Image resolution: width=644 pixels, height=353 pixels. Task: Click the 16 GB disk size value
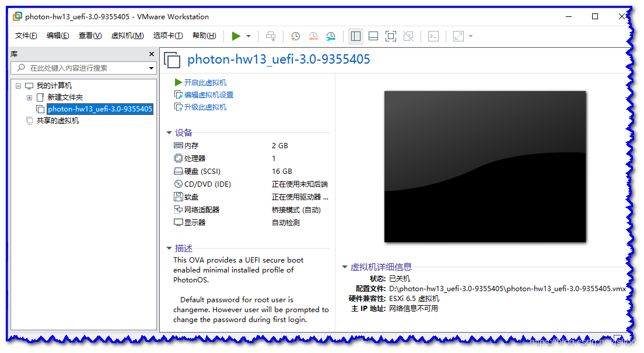[x=282, y=171]
